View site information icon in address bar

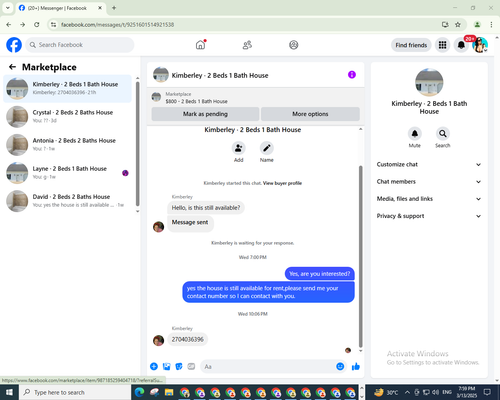click(54, 25)
